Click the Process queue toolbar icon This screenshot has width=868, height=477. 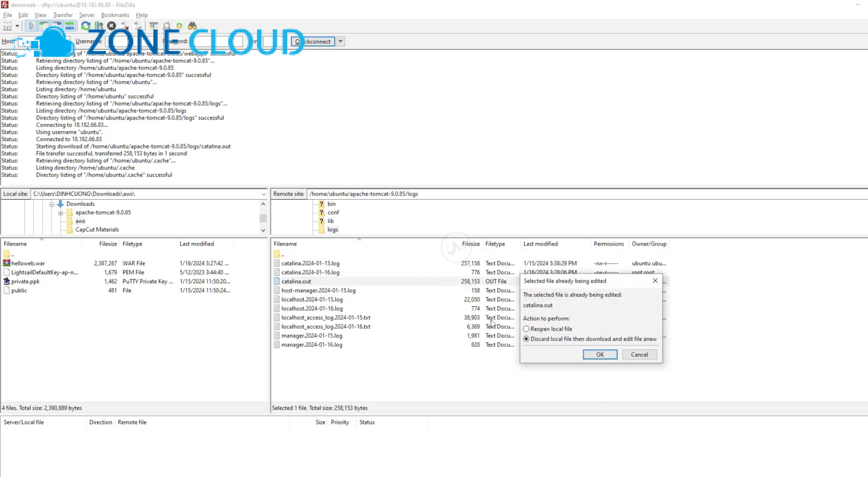click(98, 26)
